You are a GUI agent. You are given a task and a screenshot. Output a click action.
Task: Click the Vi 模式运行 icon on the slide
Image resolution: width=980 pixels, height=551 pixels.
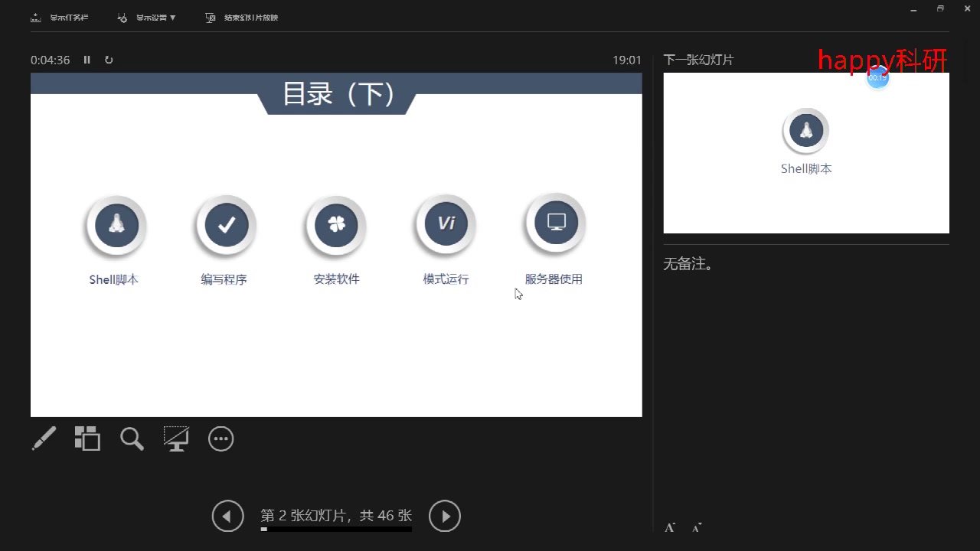445,223
